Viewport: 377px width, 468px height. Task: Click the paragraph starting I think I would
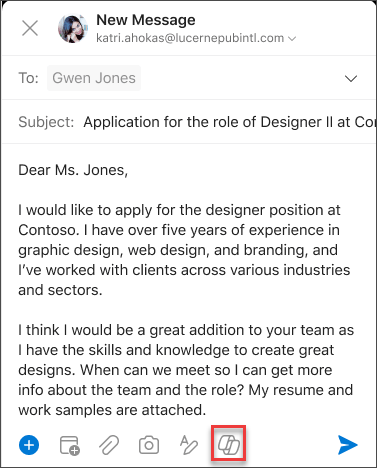click(x=186, y=370)
